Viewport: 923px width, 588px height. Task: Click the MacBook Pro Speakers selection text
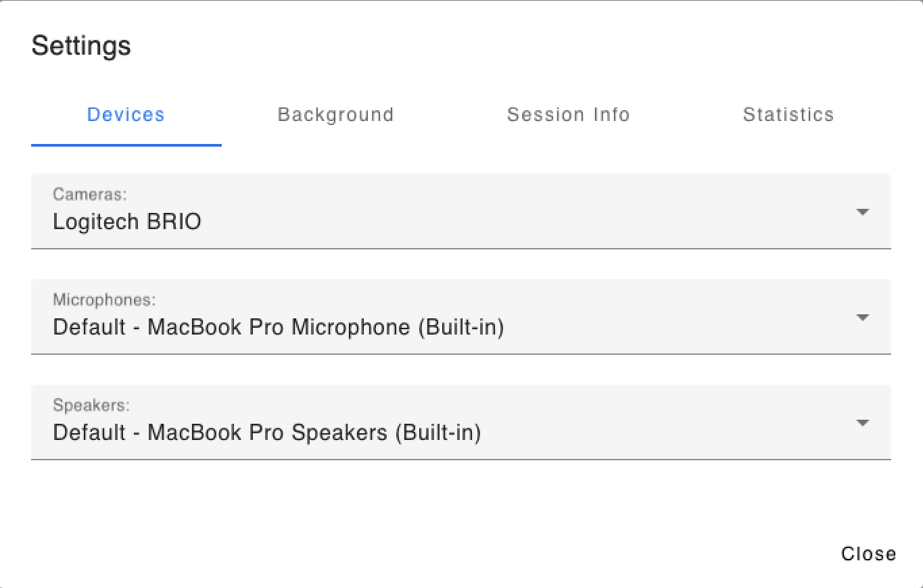tap(267, 433)
